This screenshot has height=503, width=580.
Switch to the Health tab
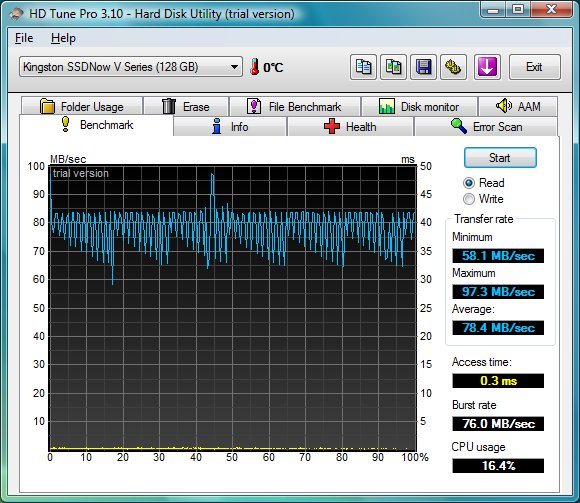click(x=350, y=126)
